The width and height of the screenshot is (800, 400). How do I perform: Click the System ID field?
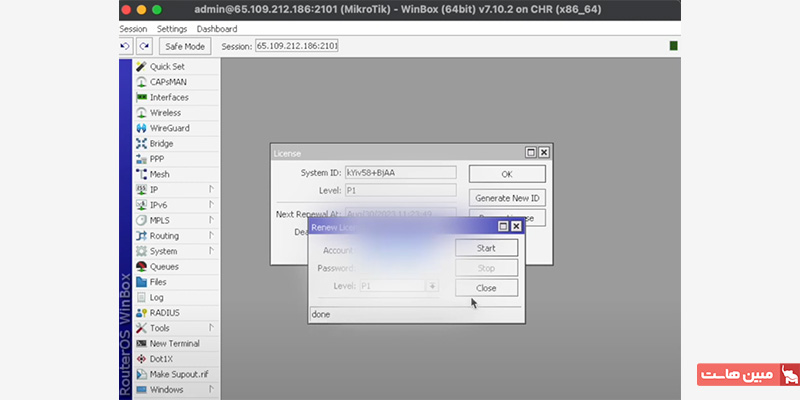click(401, 172)
